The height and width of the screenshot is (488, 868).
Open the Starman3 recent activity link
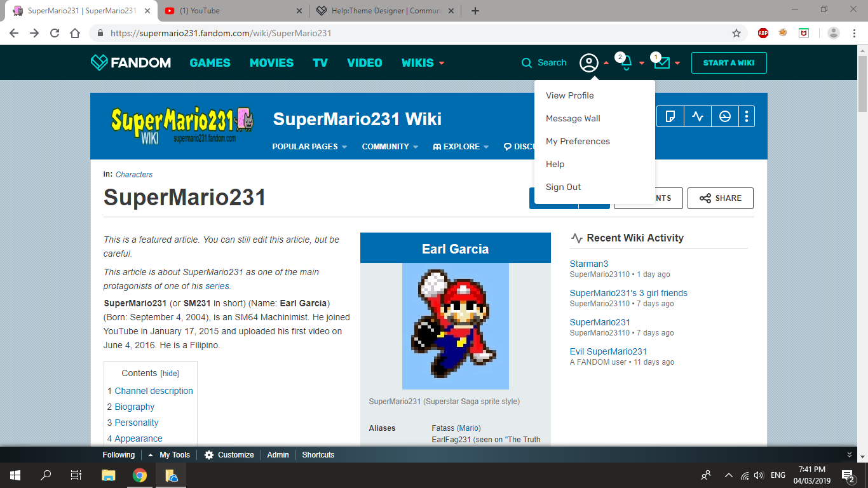pyautogui.click(x=589, y=264)
